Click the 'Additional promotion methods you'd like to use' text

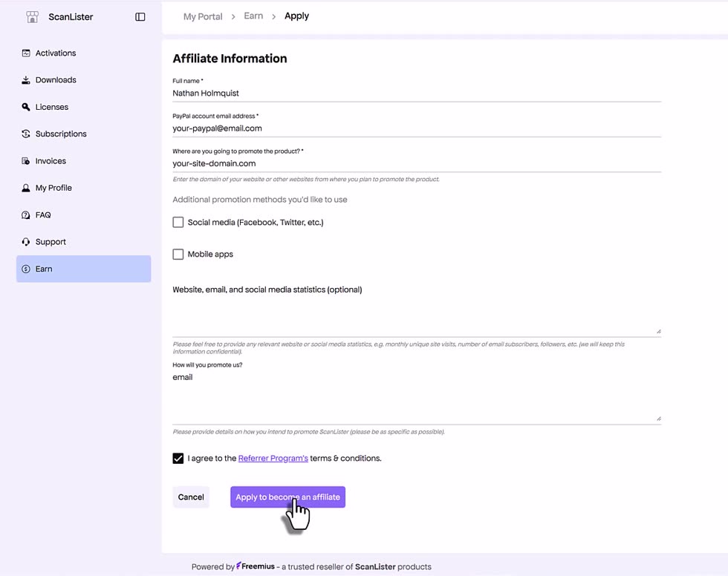[260, 200]
